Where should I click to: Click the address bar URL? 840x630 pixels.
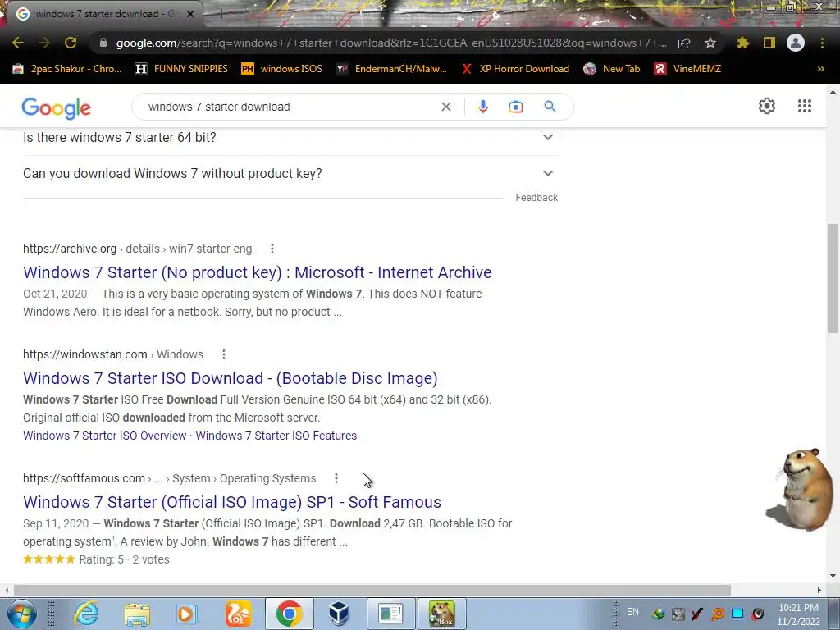391,43
